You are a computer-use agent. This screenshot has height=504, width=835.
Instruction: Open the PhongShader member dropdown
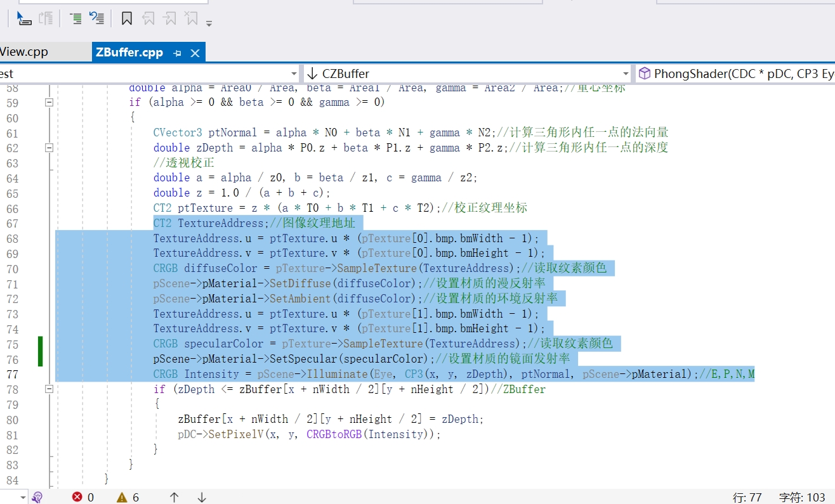(x=735, y=74)
